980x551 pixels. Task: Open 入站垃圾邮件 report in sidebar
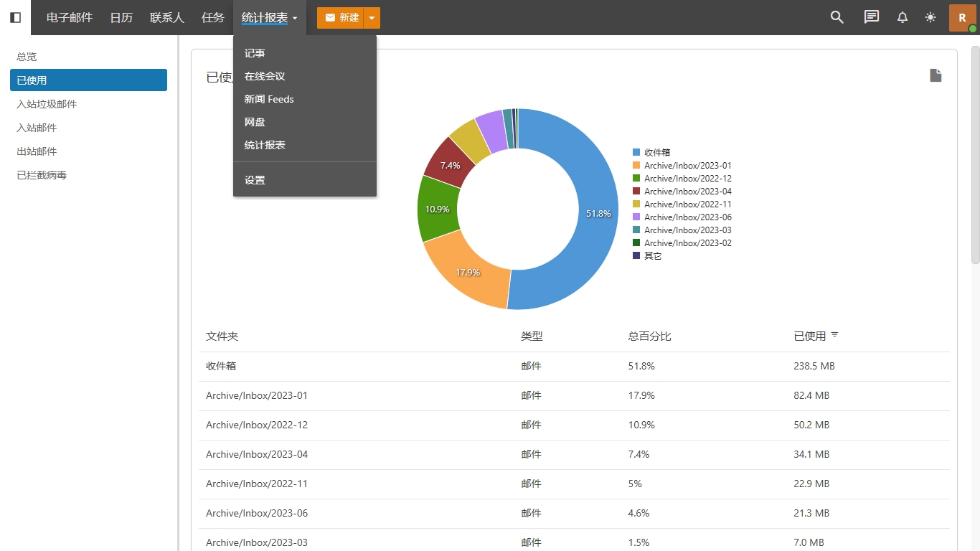47,104
